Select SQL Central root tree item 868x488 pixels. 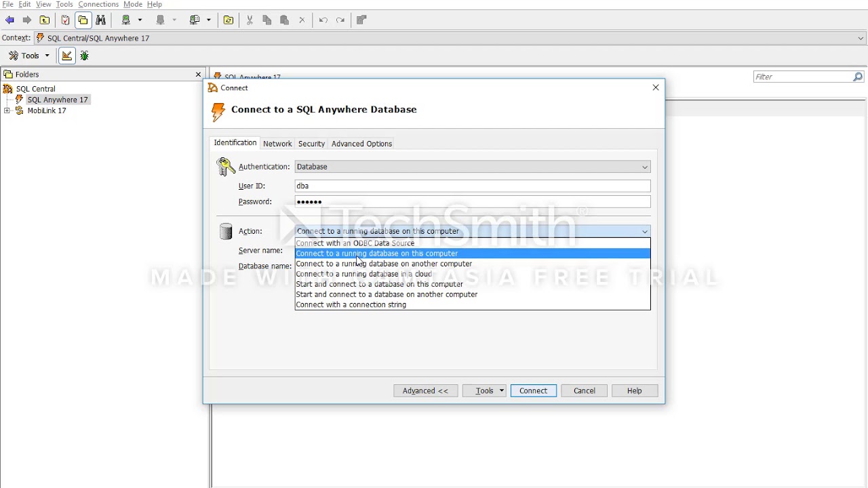coord(35,89)
